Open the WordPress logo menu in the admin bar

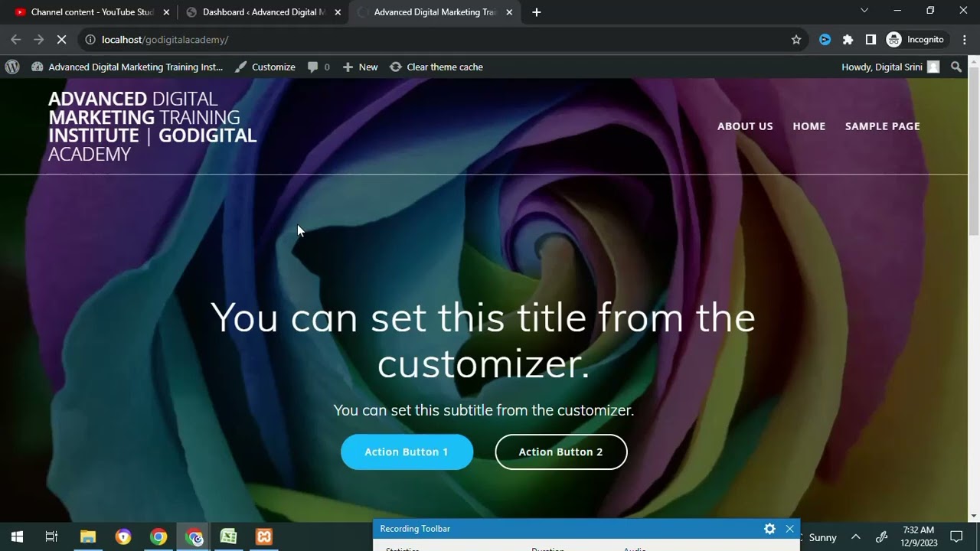point(12,67)
